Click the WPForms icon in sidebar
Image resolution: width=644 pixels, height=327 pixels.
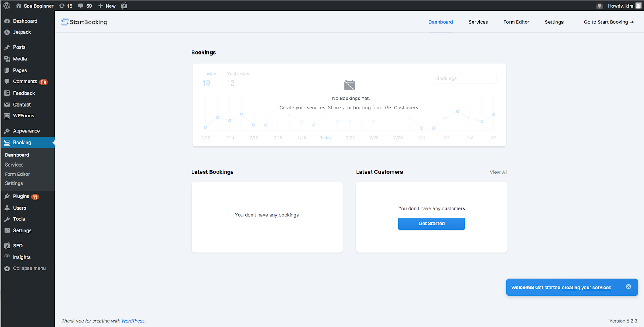pos(7,116)
